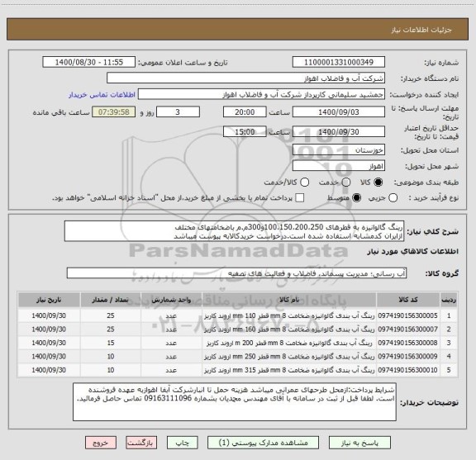Viewport: 476px width, 460px height.
Task: Click the شماره نیاز field 1100001331000349
Action: tap(339, 62)
